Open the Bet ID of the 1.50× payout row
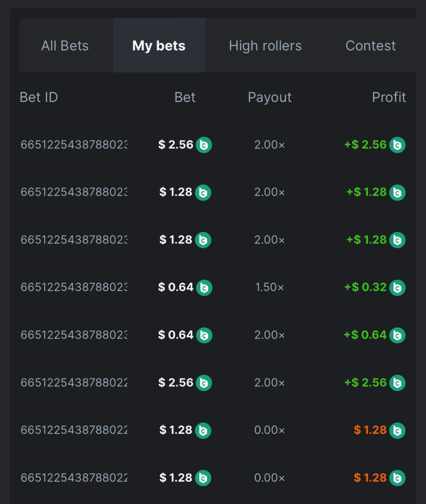 74,287
